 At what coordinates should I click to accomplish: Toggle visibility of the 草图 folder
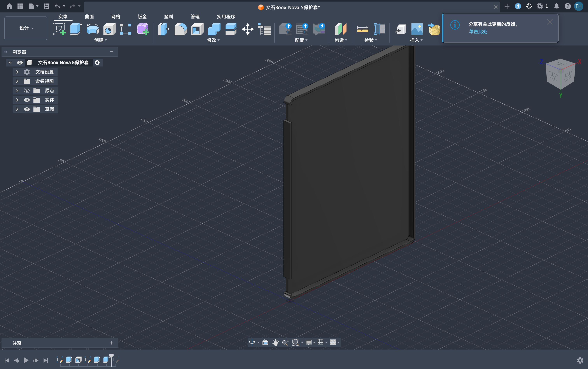coord(27,109)
